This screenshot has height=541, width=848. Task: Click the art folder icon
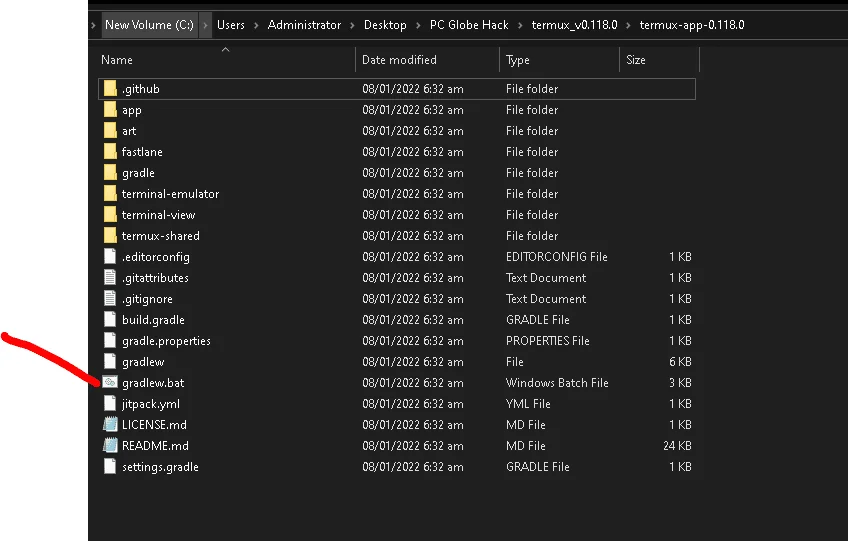point(110,130)
